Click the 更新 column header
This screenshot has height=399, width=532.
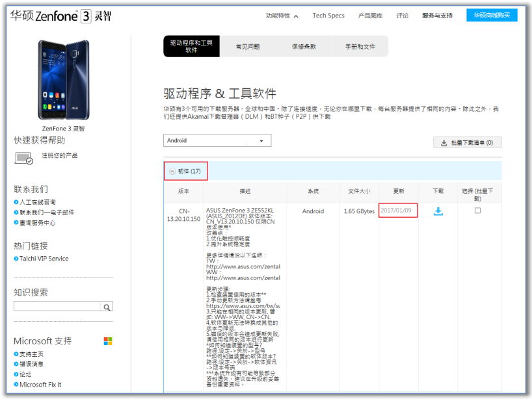pos(399,191)
